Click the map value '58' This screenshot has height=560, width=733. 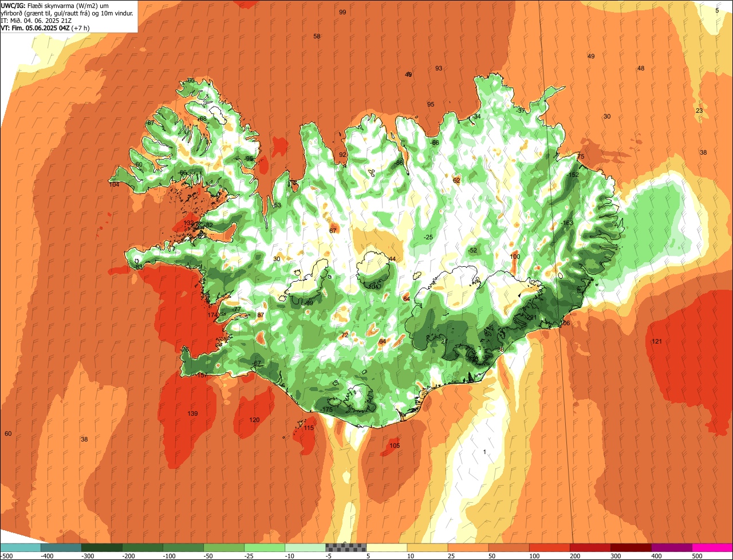pyautogui.click(x=317, y=36)
